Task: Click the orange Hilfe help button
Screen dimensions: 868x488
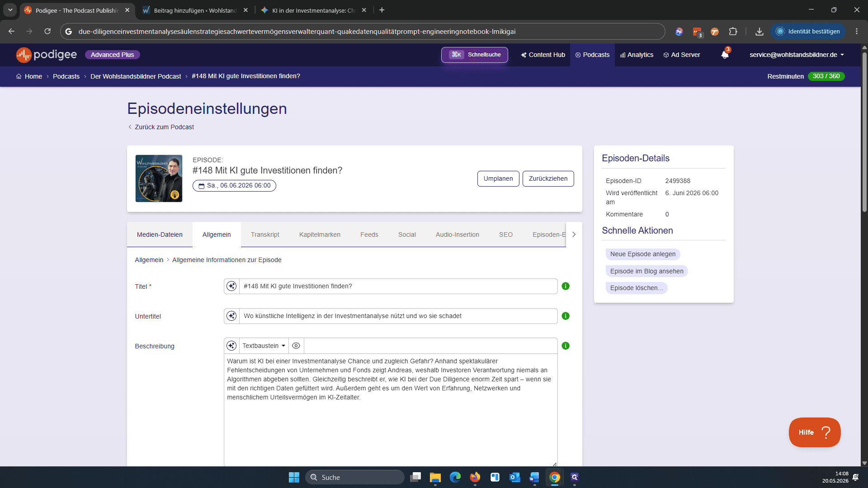Action: click(x=815, y=432)
